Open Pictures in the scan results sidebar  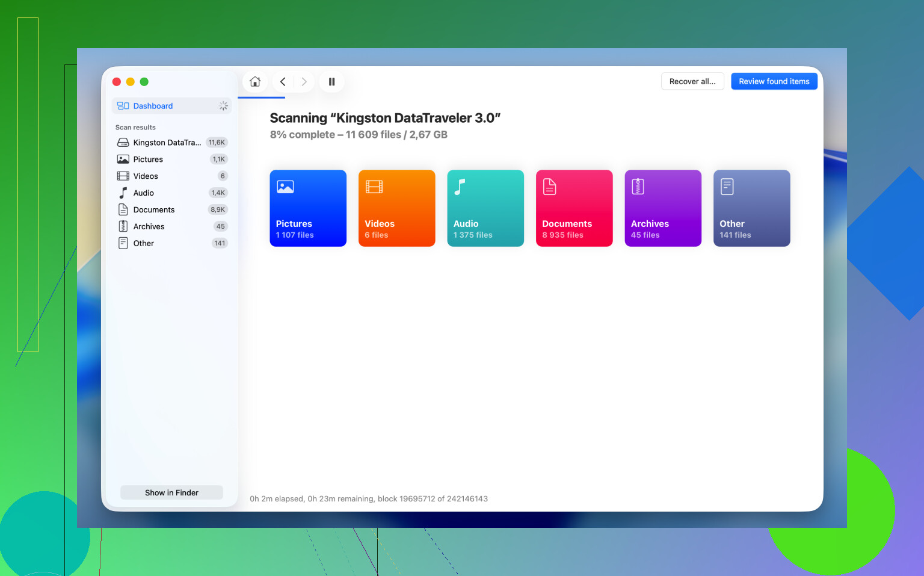point(172,159)
